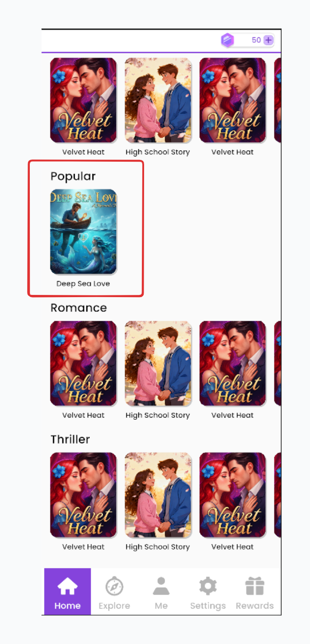Open third Velvet Heat cover in top row
Viewport: 310px width, 644px height.
point(233,100)
